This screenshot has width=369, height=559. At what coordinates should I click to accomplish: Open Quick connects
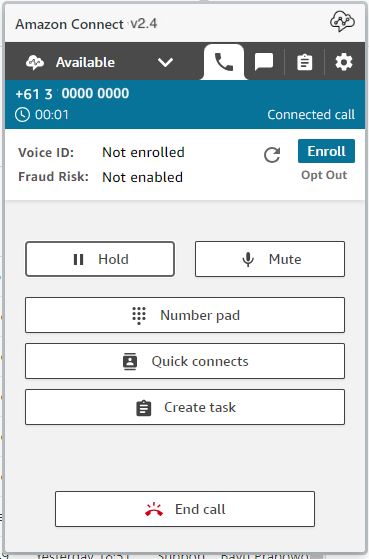[185, 361]
